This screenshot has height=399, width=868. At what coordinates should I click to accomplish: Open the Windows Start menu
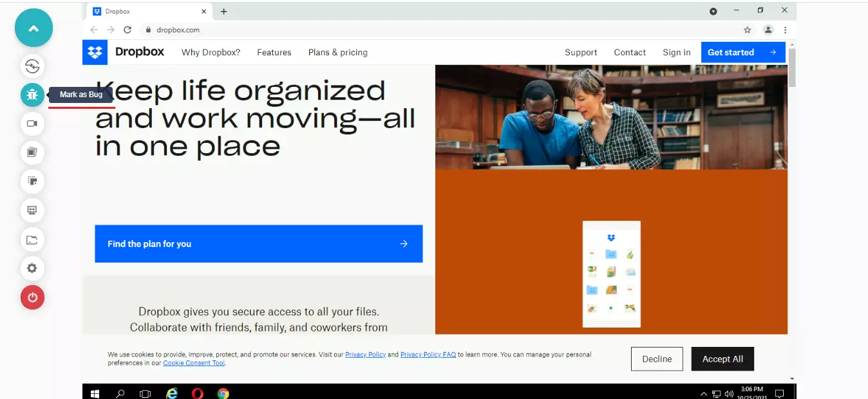[95, 393]
